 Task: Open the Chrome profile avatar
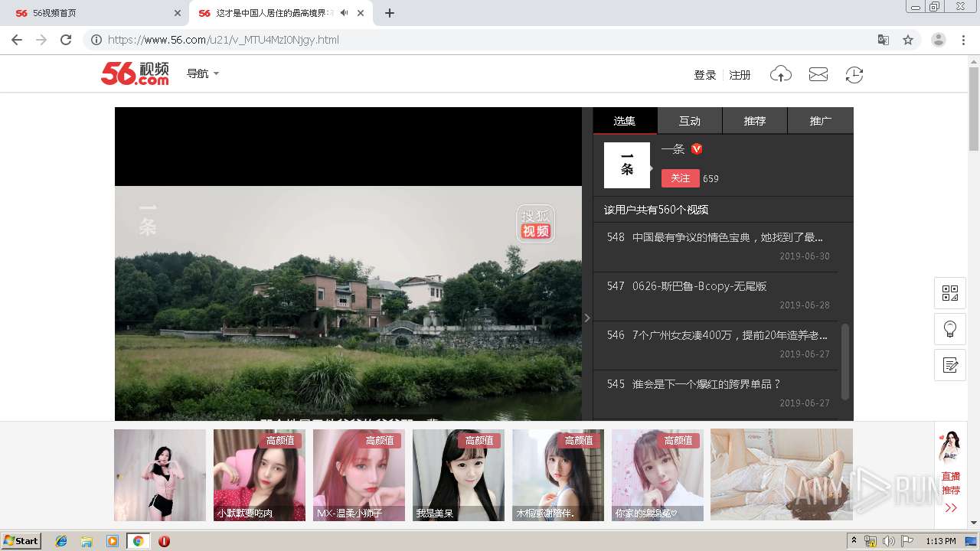[938, 40]
